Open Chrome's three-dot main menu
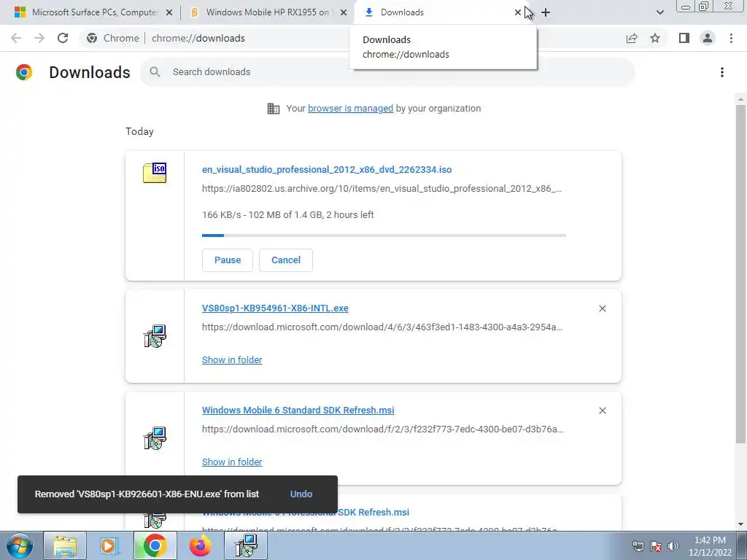Screen dimensions: 747x560 731,38
